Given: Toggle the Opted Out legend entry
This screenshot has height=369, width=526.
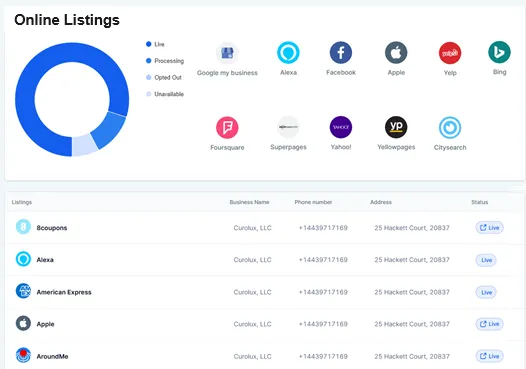Looking at the screenshot, I should coord(164,77).
